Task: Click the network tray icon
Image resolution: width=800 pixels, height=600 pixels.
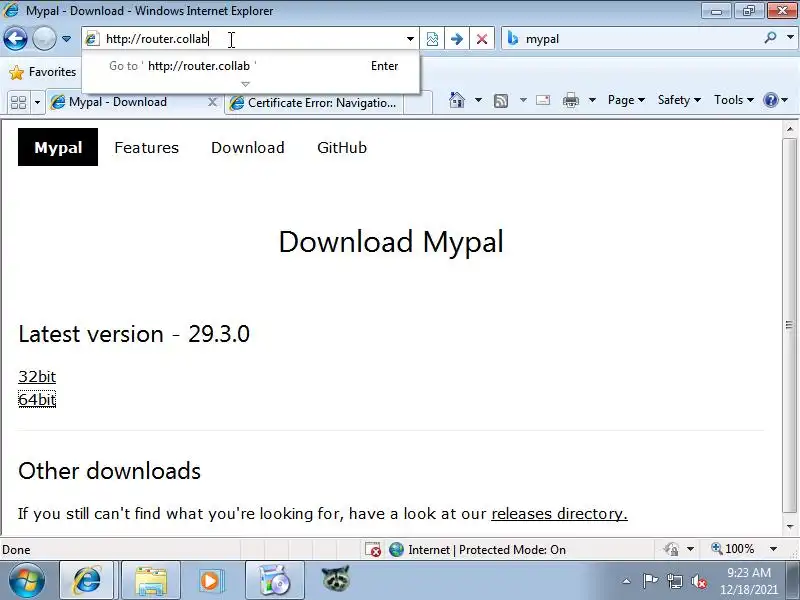Action: [674, 581]
